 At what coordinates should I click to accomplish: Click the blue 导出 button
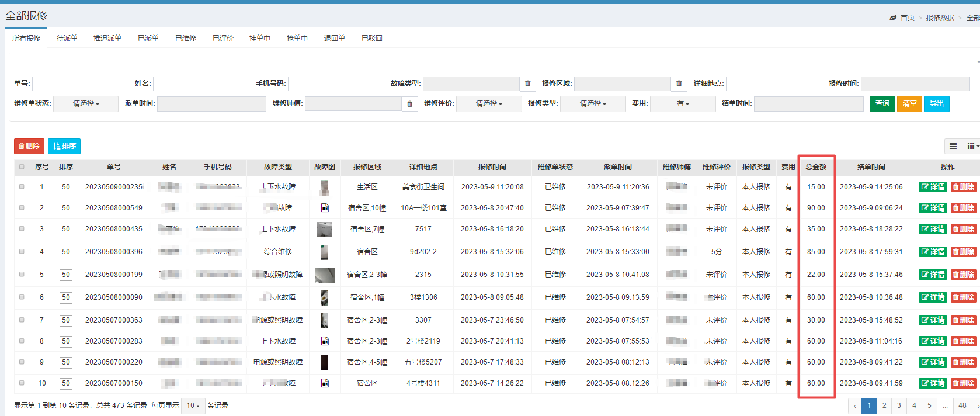tap(937, 104)
